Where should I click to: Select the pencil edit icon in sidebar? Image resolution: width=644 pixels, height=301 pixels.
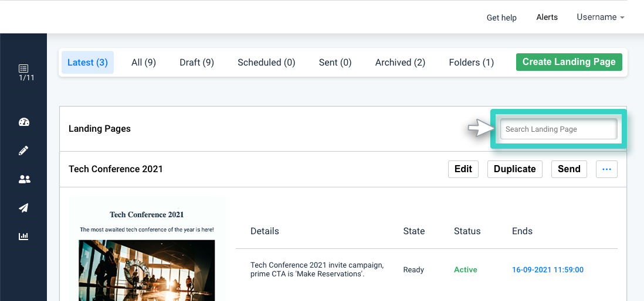[24, 150]
